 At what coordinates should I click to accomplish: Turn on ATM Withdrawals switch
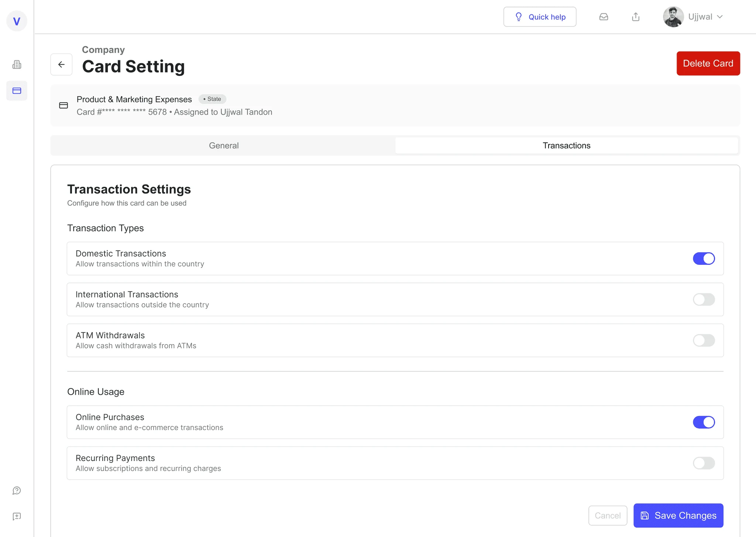click(704, 340)
